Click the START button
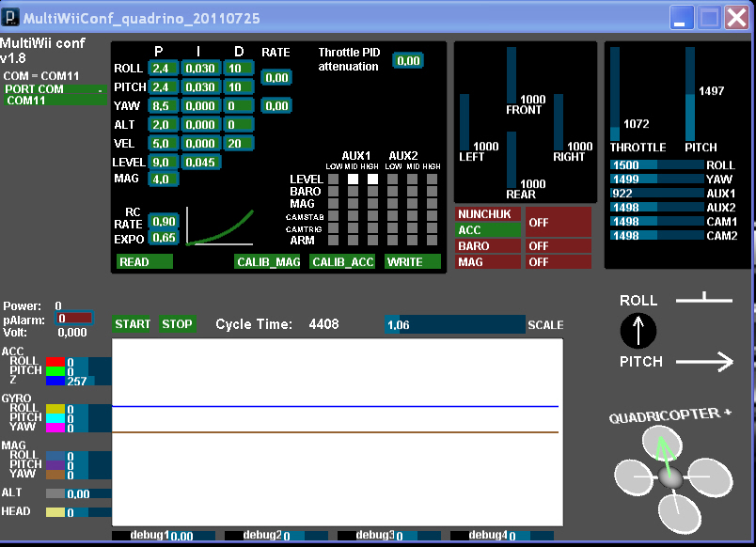 [x=132, y=324]
